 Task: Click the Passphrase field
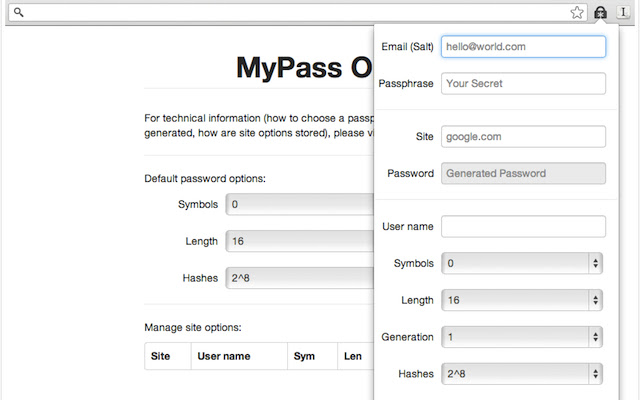click(523, 83)
